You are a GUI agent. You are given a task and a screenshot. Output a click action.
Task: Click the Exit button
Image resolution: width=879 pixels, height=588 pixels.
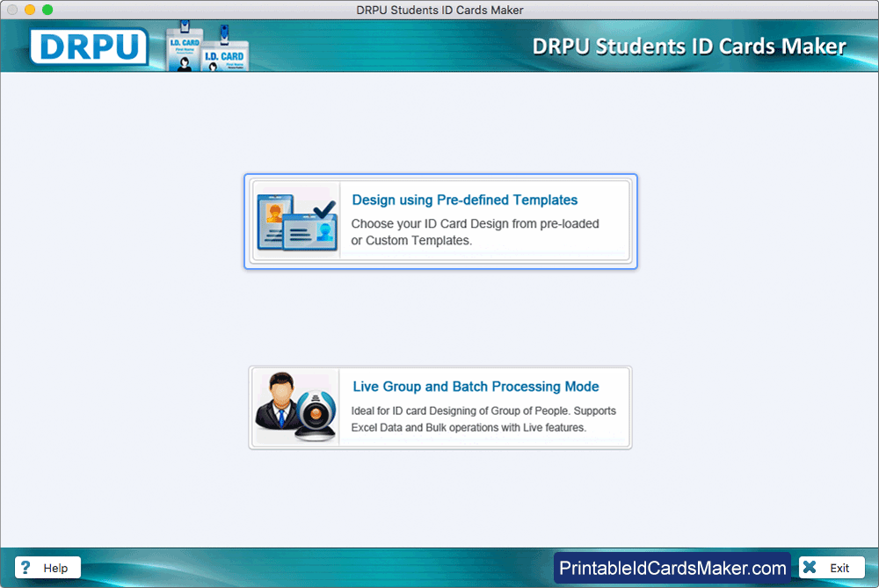(x=832, y=567)
